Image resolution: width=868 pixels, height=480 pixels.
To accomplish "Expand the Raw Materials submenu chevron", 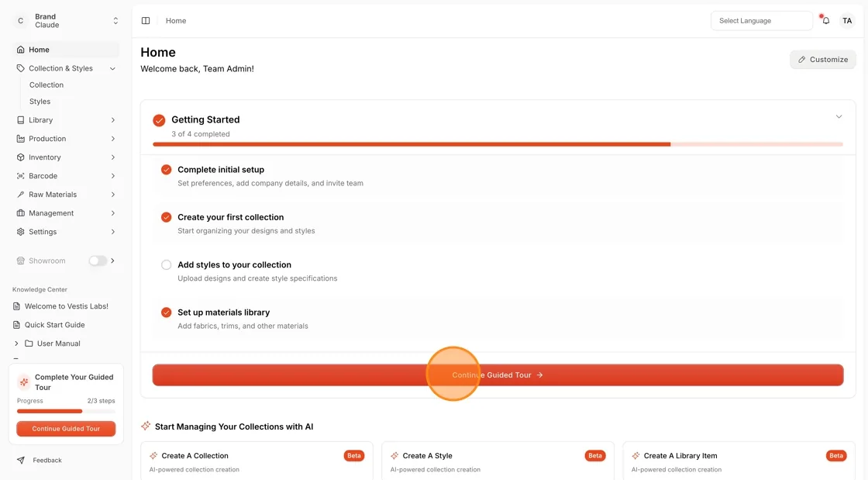I will [113, 195].
